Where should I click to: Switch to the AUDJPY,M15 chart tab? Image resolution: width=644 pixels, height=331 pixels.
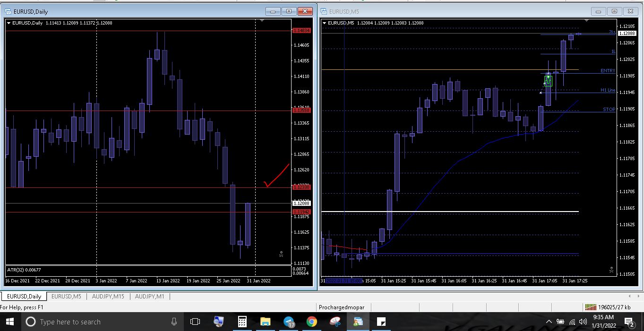coord(108,297)
